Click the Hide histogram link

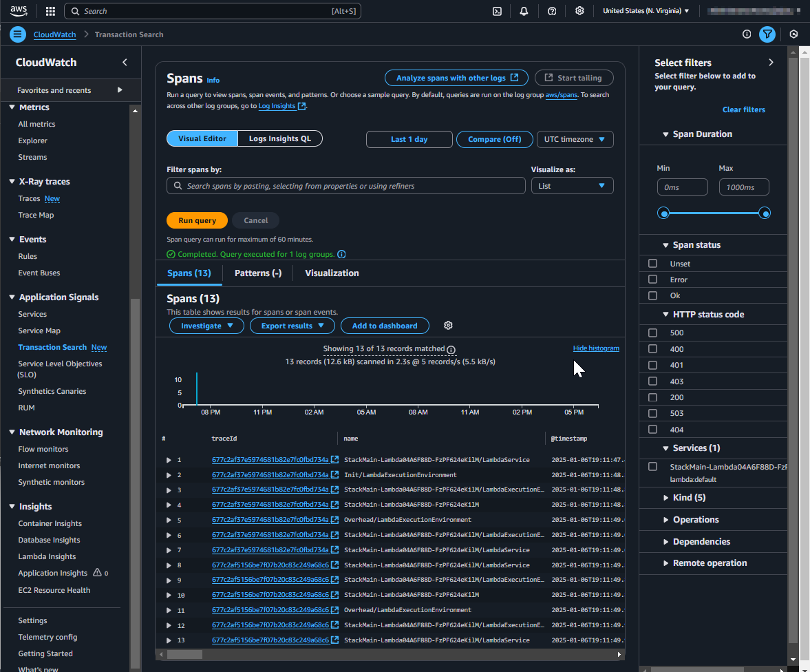[x=596, y=348]
